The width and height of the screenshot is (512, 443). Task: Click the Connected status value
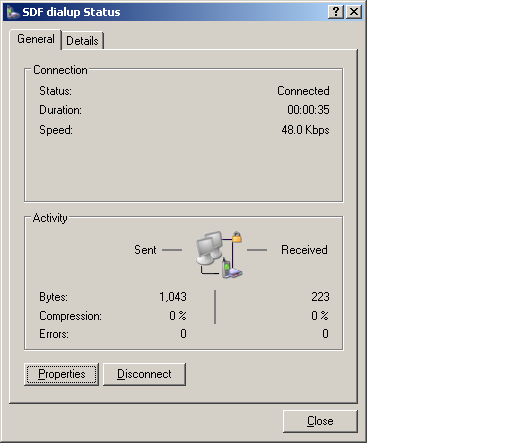pyautogui.click(x=303, y=91)
